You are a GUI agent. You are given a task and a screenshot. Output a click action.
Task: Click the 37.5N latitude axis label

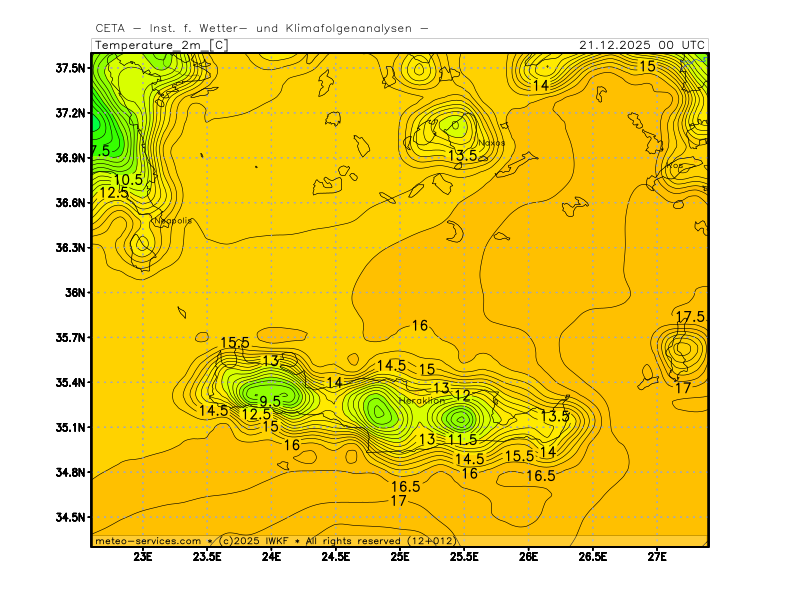pyautogui.click(x=70, y=67)
